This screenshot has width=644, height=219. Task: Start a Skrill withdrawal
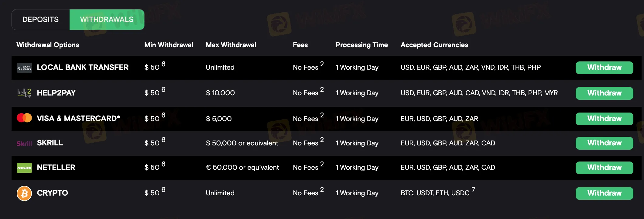pos(604,143)
